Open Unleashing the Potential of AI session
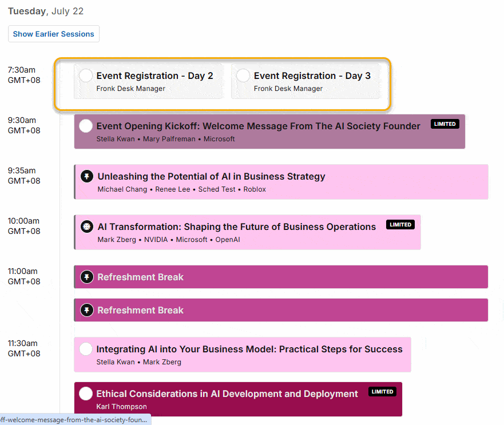 [211, 177]
